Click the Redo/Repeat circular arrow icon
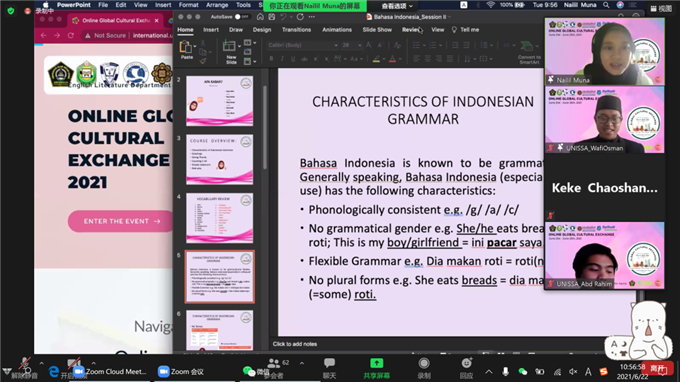 300,17
